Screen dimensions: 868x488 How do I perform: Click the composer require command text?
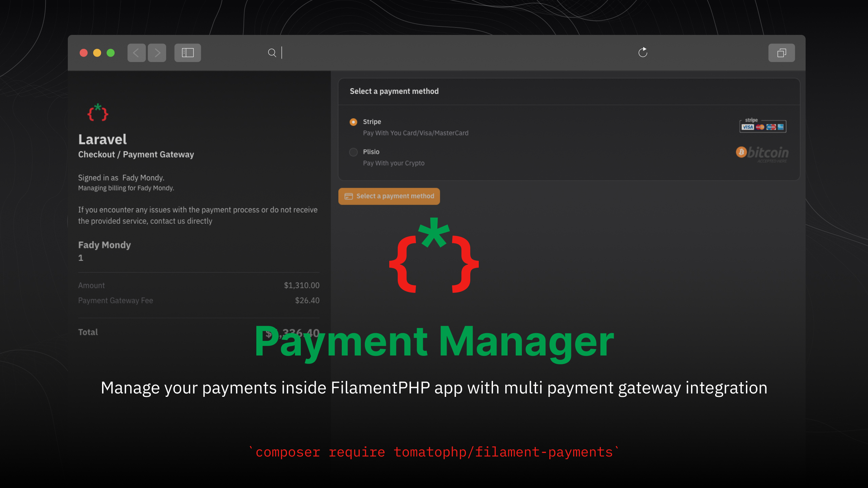(434, 452)
